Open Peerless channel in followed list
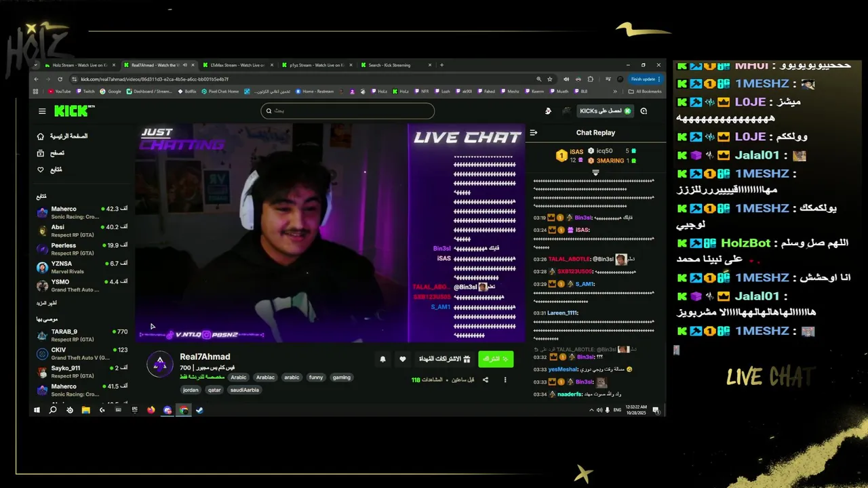Viewport: 868px width, 488px height. click(x=82, y=249)
